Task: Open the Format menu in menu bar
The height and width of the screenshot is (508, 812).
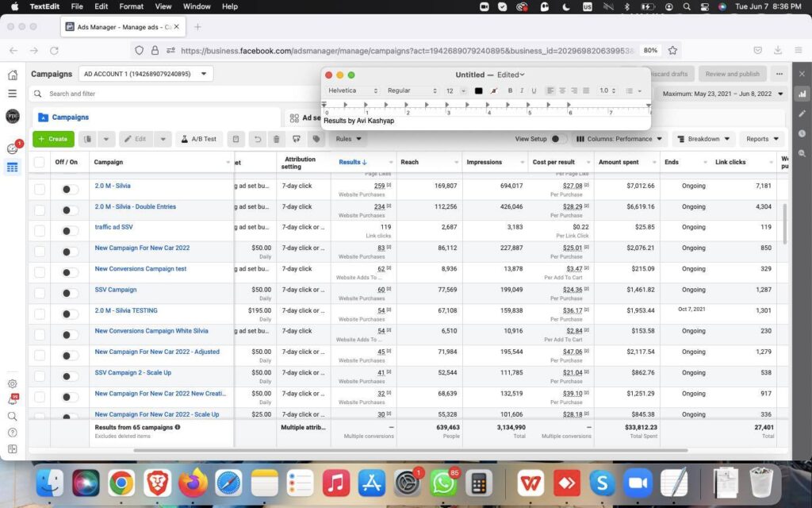Action: click(130, 6)
